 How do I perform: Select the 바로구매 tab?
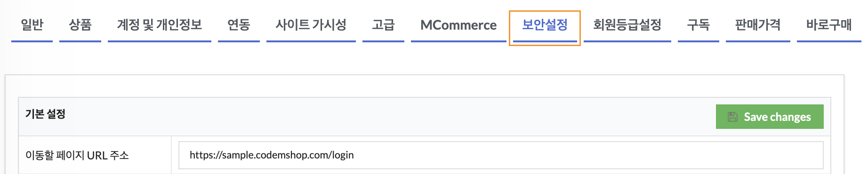point(829,24)
